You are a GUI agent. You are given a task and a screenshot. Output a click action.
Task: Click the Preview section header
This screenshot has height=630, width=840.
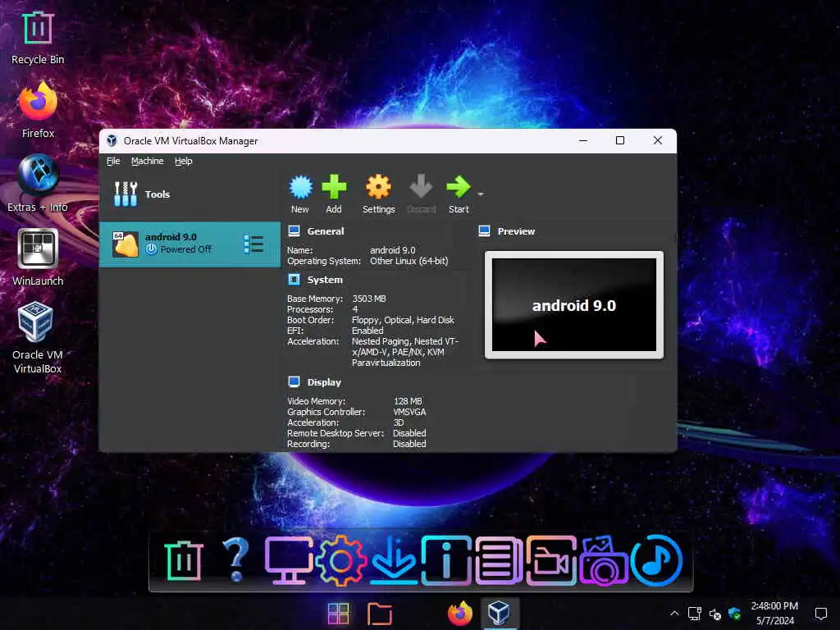pyautogui.click(x=516, y=231)
